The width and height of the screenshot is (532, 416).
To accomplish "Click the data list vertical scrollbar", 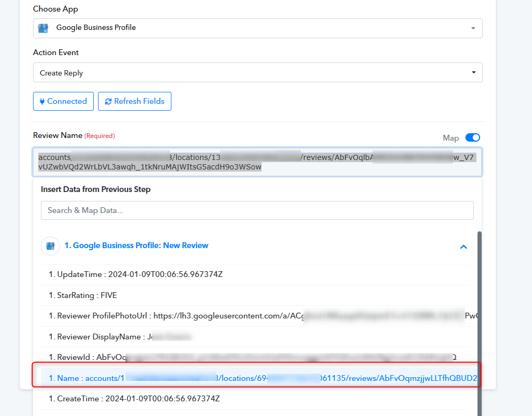I will click(x=480, y=323).
